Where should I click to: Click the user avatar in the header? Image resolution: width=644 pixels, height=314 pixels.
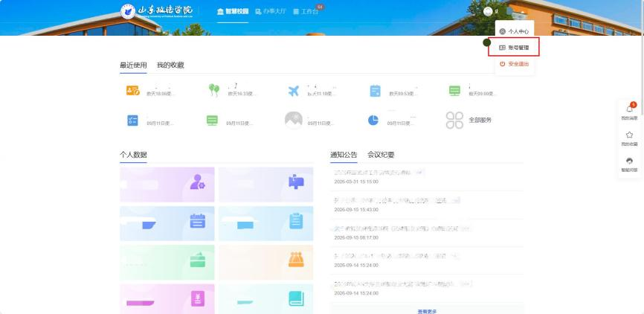[x=488, y=11]
